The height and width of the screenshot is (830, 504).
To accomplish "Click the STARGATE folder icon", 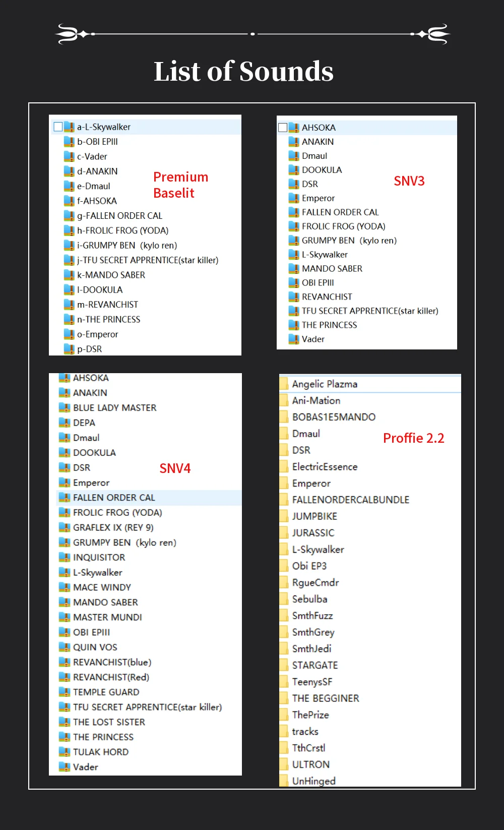I will (284, 665).
